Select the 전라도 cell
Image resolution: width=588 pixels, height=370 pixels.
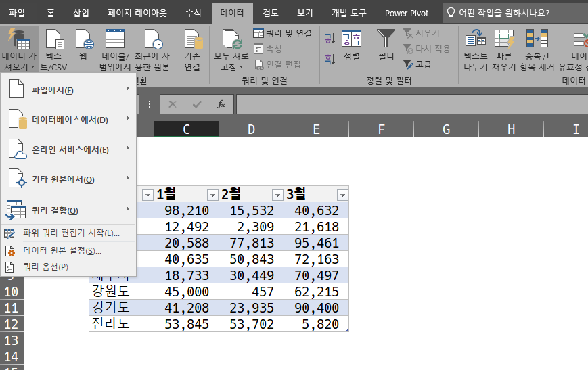[x=121, y=324]
